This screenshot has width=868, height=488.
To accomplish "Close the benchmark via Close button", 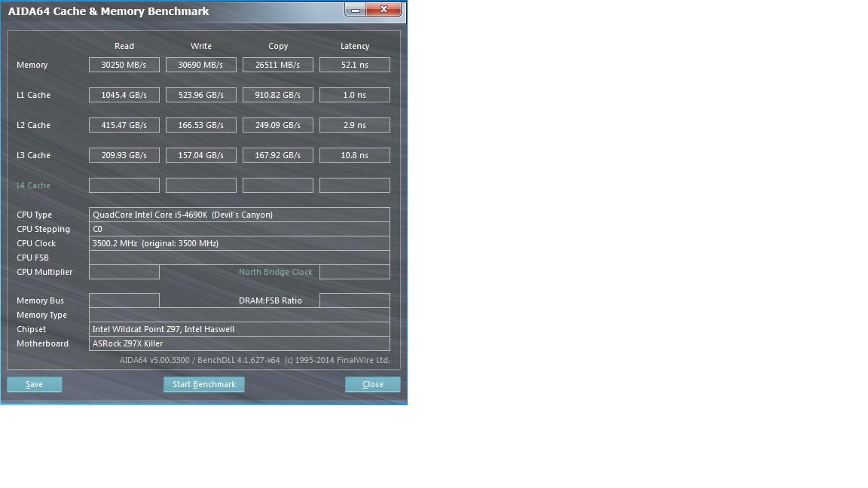I will 372,384.
